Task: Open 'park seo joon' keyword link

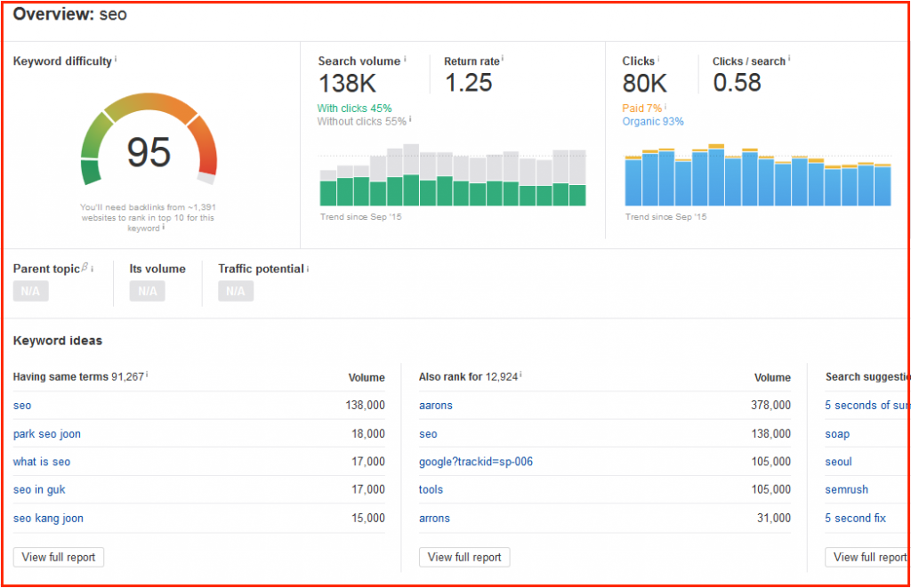Action: [x=47, y=434]
